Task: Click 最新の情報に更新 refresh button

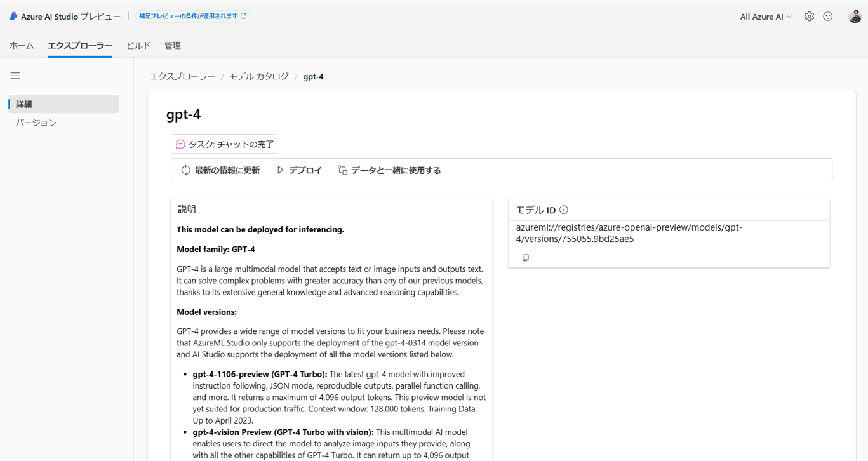Action: (x=220, y=170)
